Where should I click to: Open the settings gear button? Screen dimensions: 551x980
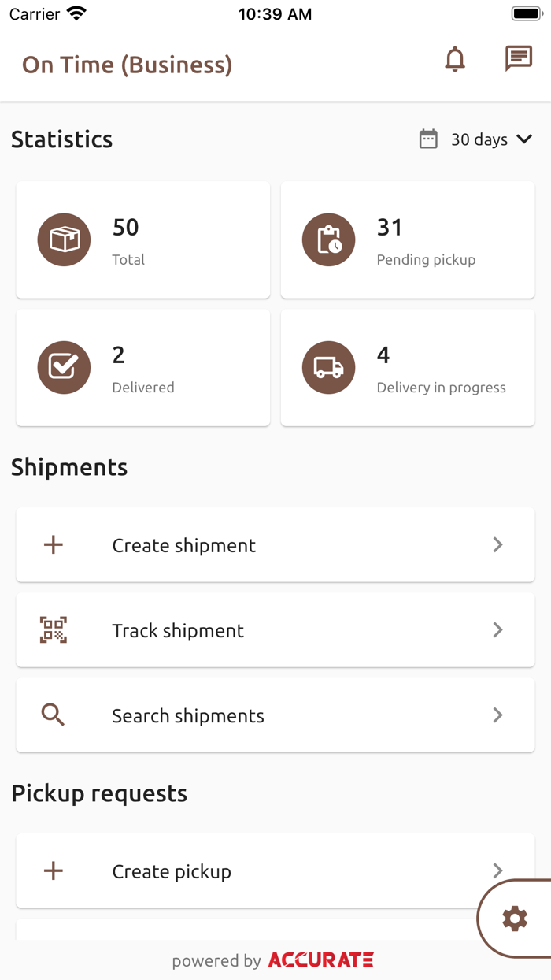point(515,919)
